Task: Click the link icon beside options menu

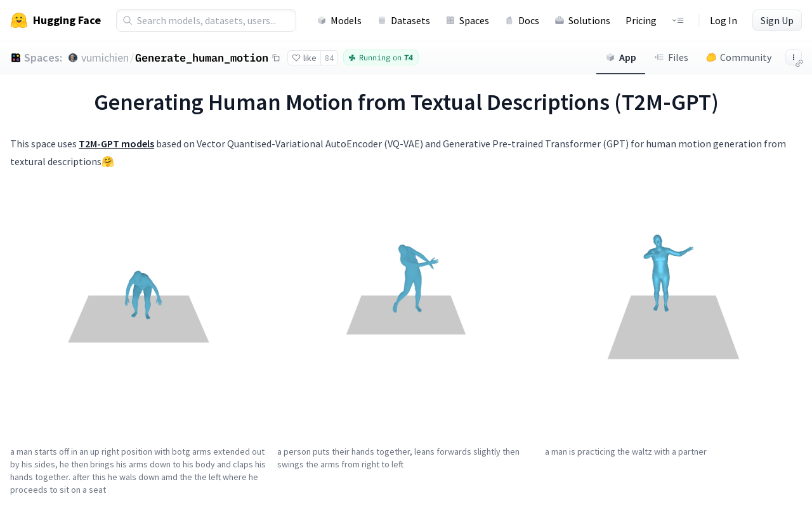Action: 799,63
